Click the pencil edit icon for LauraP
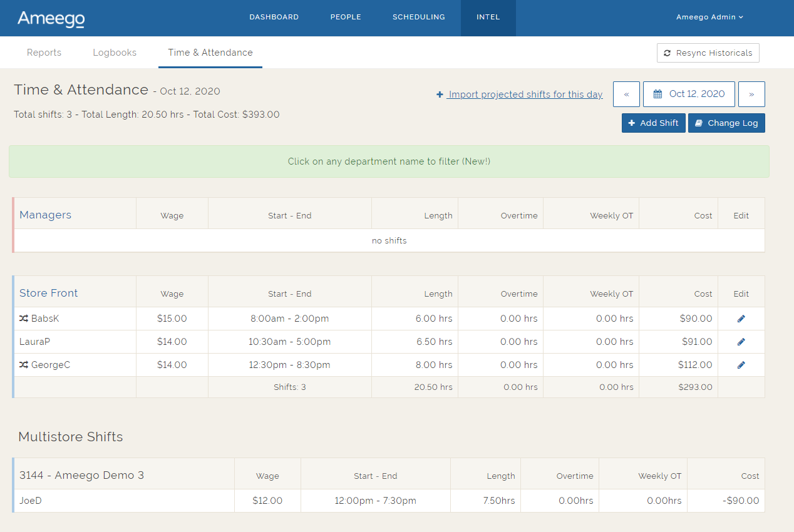Viewport: 794px width, 532px height. (741, 342)
